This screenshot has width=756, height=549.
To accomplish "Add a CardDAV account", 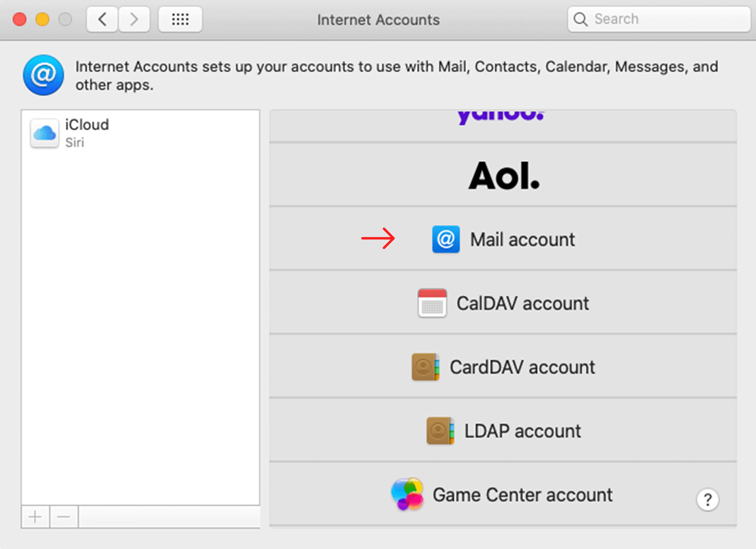I will pyautogui.click(x=503, y=367).
